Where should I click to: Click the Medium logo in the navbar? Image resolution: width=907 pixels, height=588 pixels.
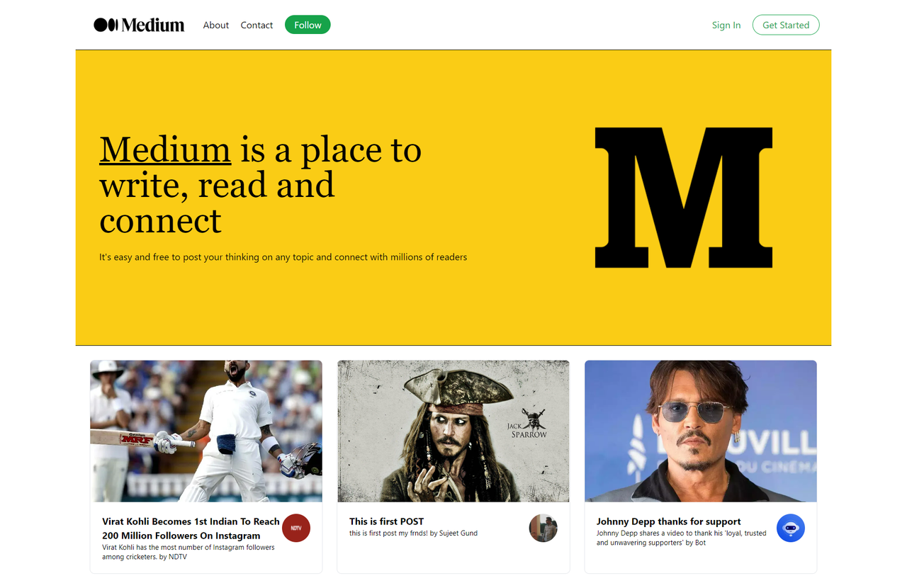[139, 24]
